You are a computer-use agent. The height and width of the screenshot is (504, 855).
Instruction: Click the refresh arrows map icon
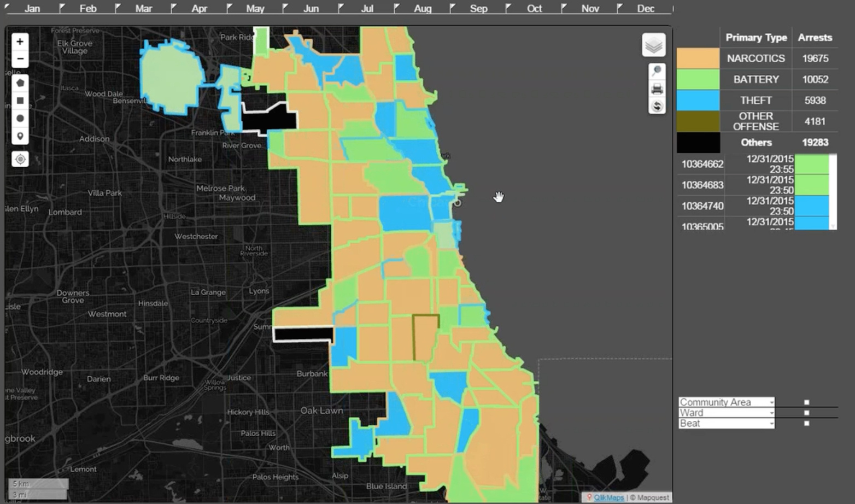tap(657, 106)
